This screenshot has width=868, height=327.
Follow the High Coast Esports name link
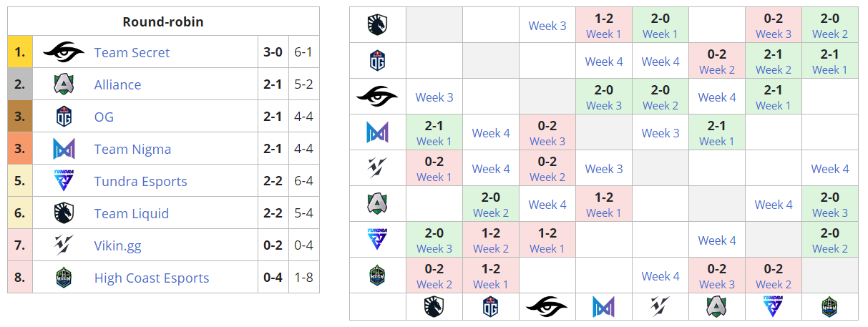(152, 278)
